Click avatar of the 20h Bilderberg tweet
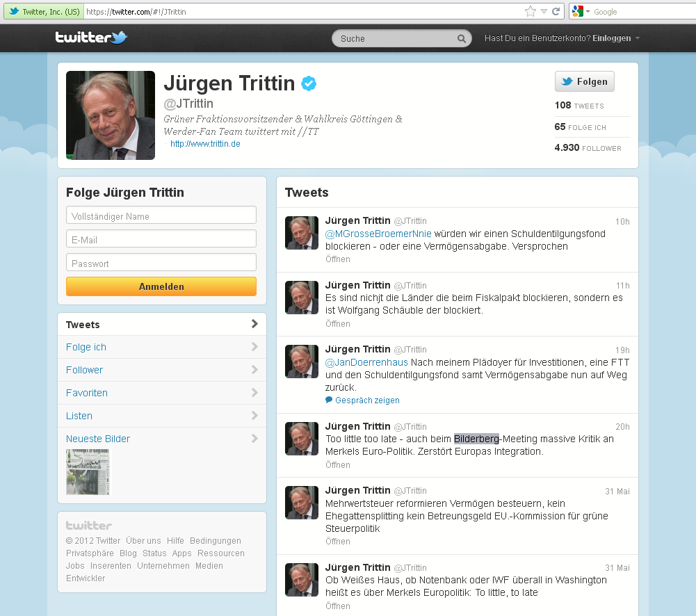 point(301,439)
